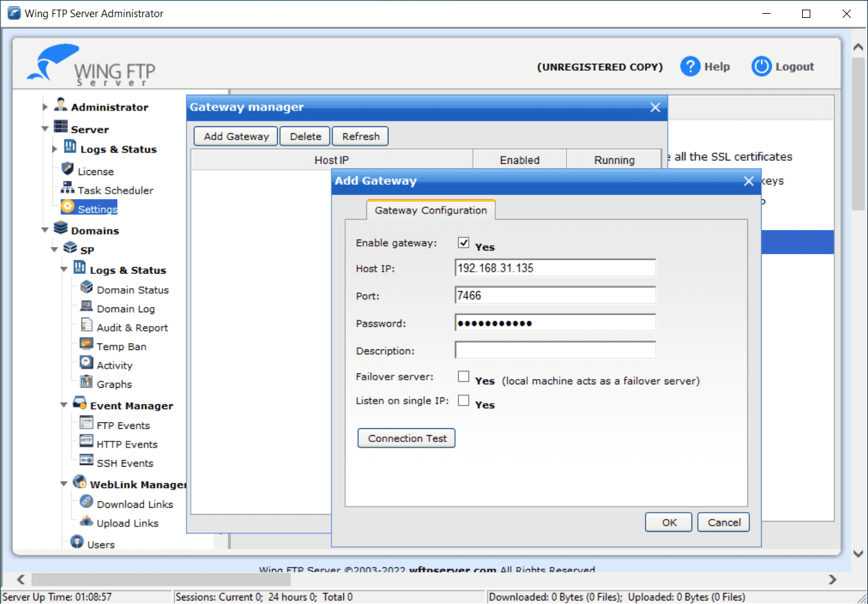
Task: Click the Domain Log icon
Action: [x=86, y=307]
